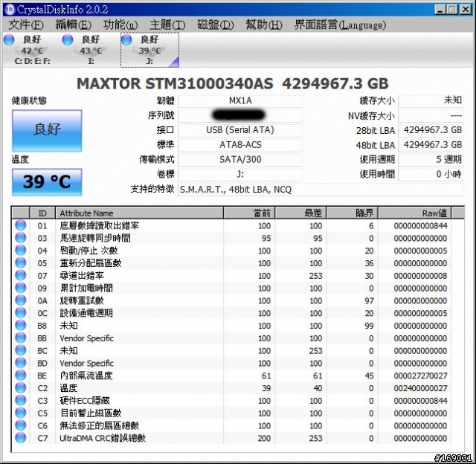Click the interface field USB (Serial ATA)

tap(240, 130)
